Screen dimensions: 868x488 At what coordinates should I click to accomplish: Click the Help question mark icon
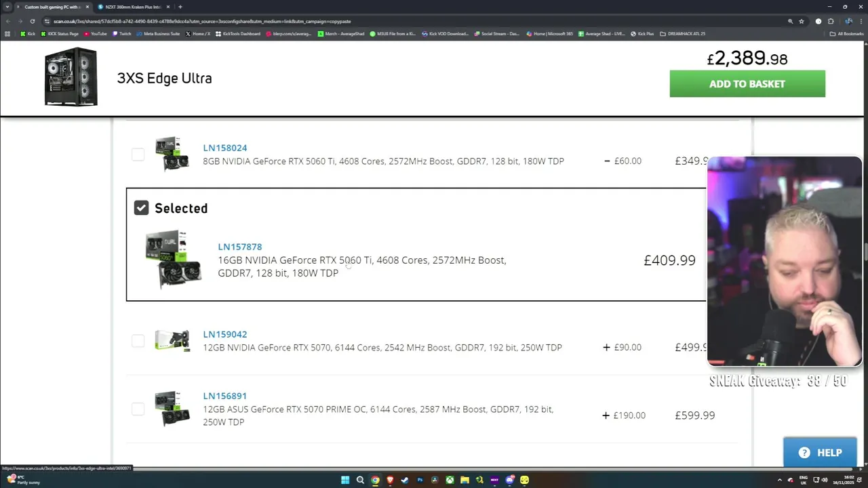[804, 453]
